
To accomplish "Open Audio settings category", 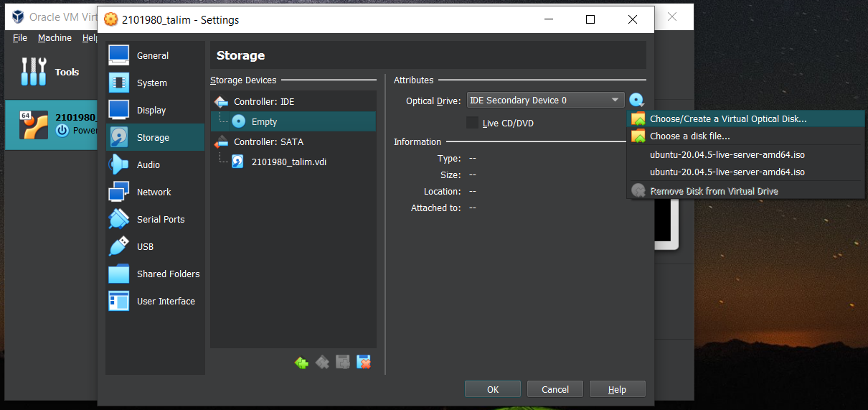I will 155,164.
